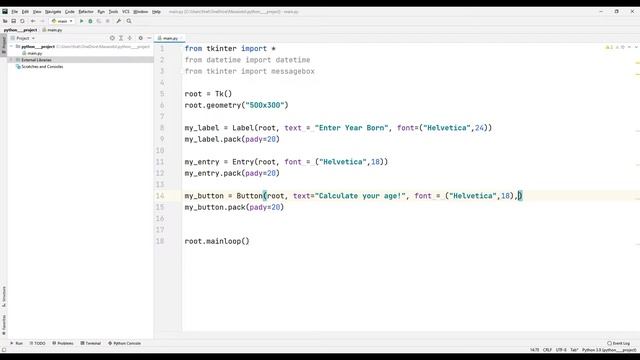Screen dimensions: 640x360
Task: Click the Expand All icon in Project panel
Action: (x=121, y=38)
